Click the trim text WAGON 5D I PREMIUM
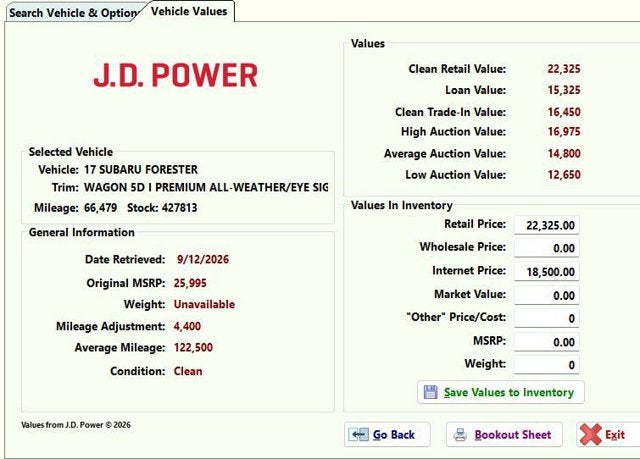Screen dimensions: 640x459 click(144, 188)
